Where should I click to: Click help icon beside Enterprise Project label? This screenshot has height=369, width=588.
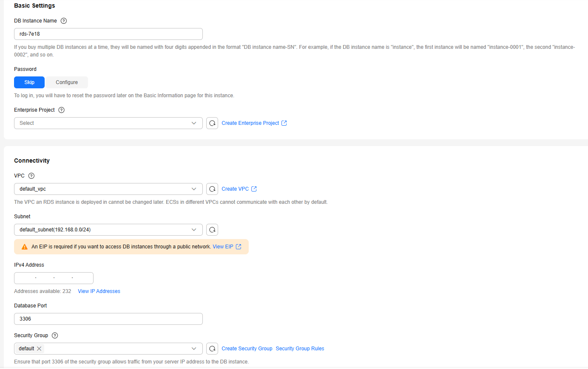click(61, 110)
